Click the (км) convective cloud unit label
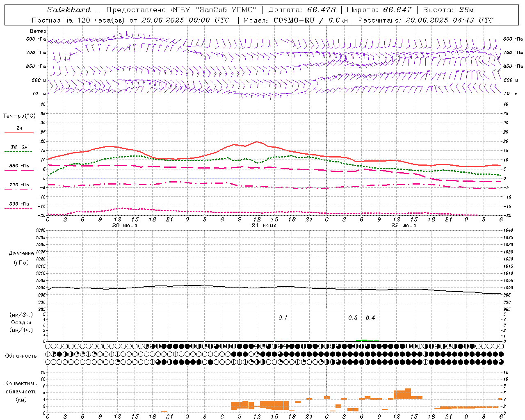The height and width of the screenshot is (420, 525). click(21, 400)
